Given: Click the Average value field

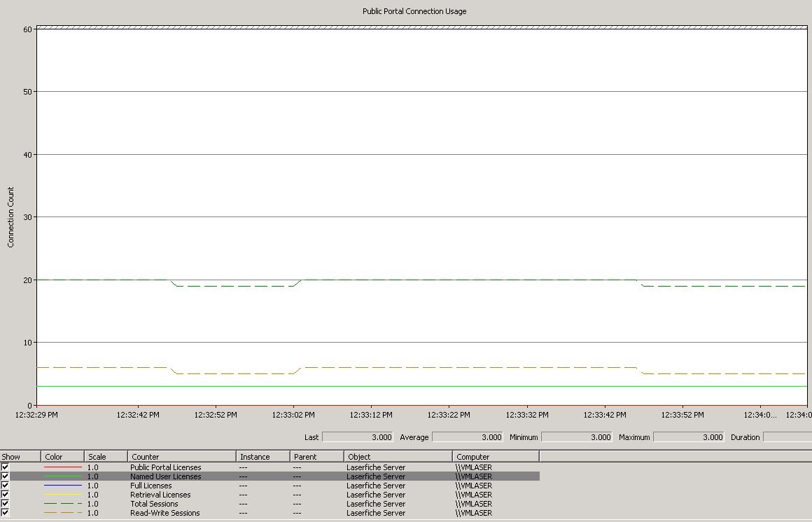Looking at the screenshot, I should tap(467, 437).
